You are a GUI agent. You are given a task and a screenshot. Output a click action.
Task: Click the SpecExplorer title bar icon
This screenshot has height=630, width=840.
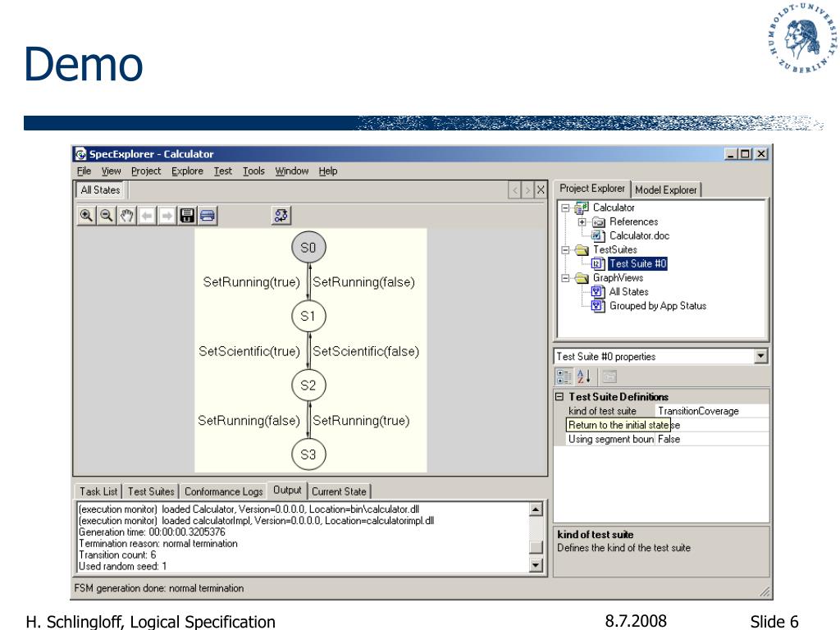tap(80, 154)
